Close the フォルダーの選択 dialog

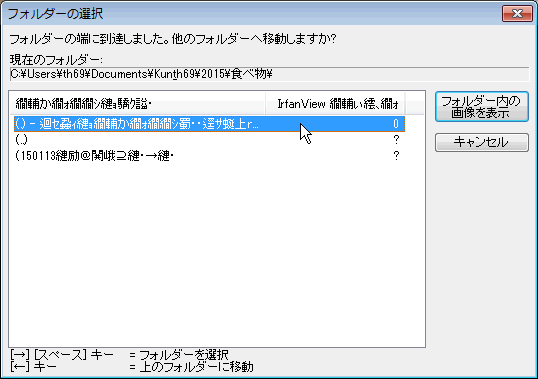pyautogui.click(x=517, y=14)
